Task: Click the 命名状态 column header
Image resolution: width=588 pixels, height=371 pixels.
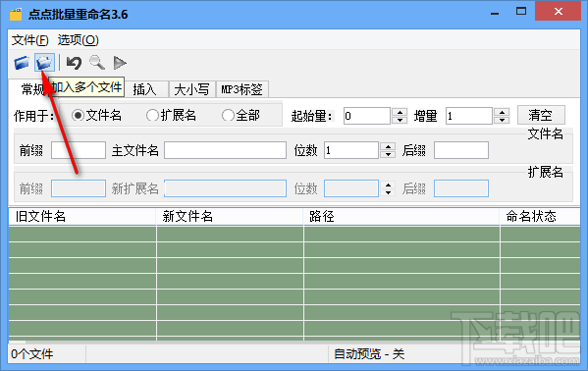Action: (540, 217)
